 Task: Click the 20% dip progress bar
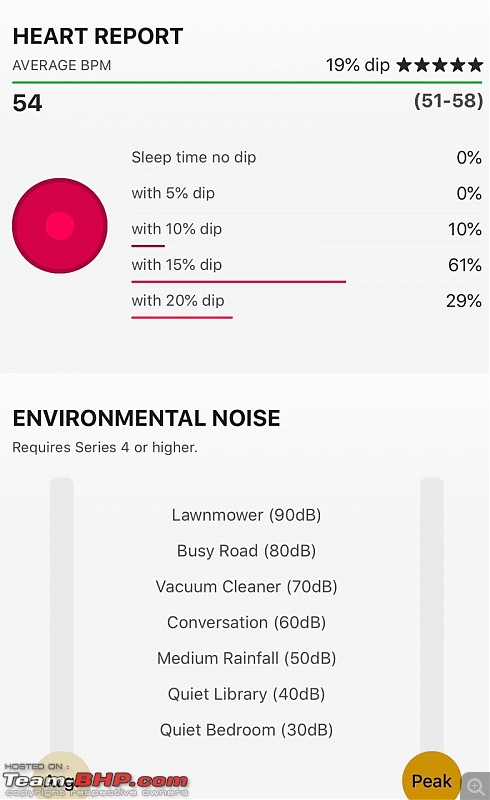(x=182, y=317)
